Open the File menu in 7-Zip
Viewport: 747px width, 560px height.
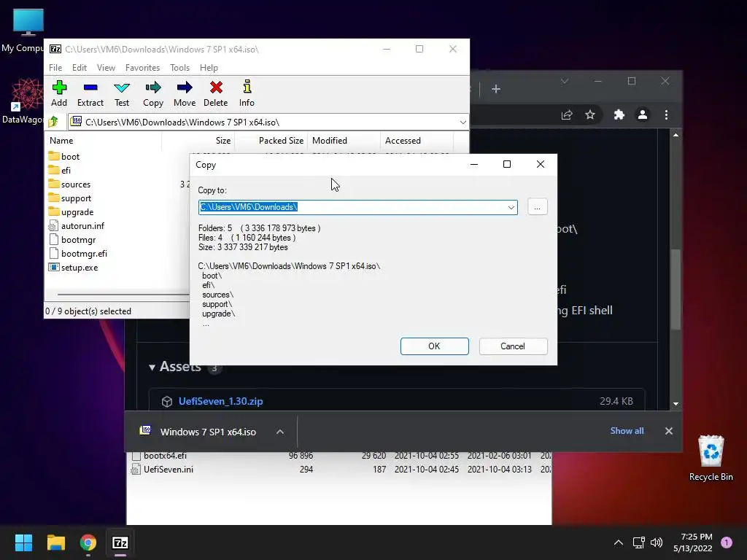(x=55, y=68)
